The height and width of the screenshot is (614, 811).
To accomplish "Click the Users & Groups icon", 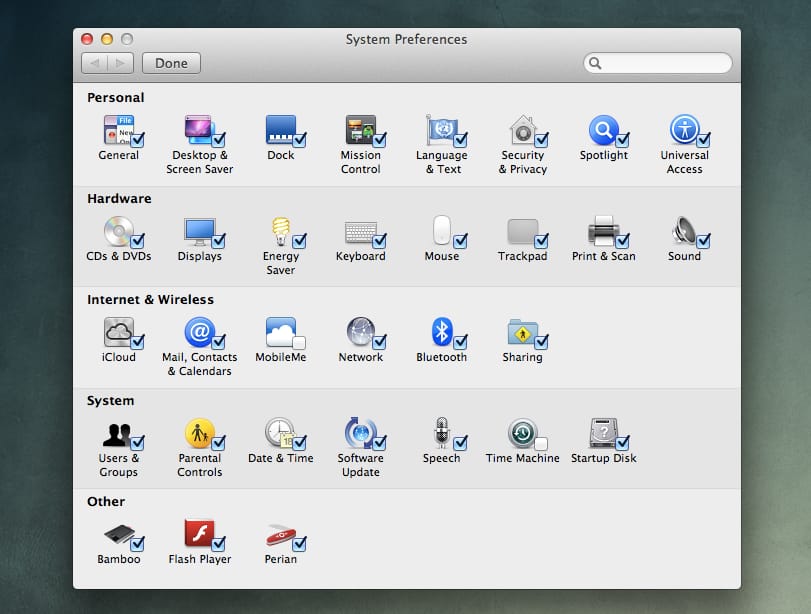I will pyautogui.click(x=118, y=433).
